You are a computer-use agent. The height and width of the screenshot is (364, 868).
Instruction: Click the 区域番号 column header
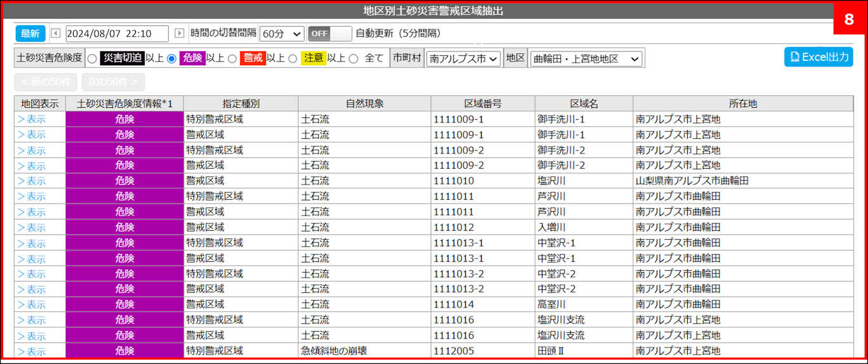point(482,103)
